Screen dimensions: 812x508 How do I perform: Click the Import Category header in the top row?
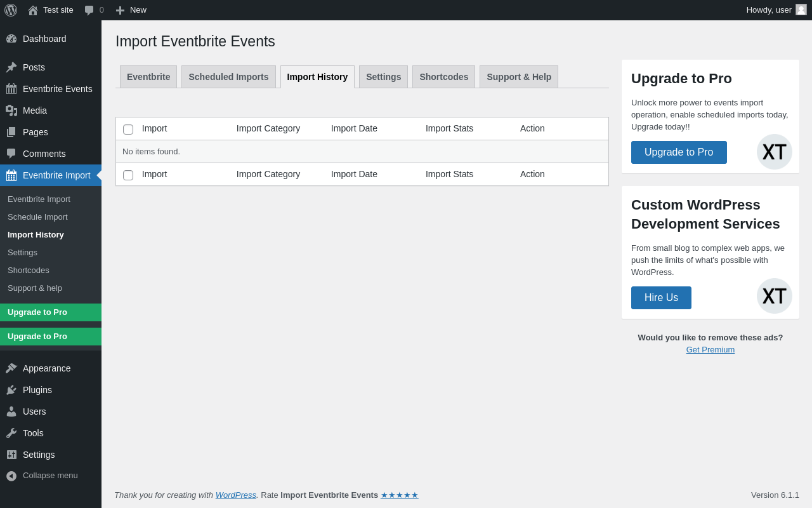click(x=268, y=128)
